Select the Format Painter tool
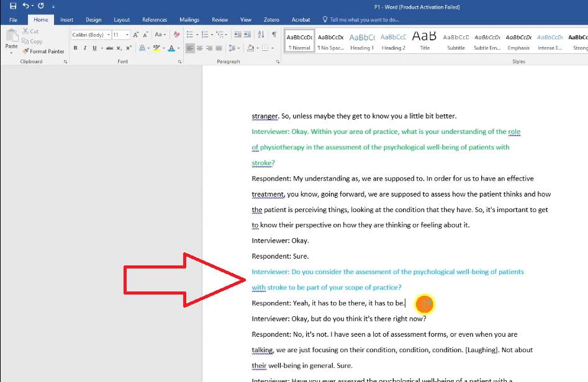The width and height of the screenshot is (588, 382). 43,51
